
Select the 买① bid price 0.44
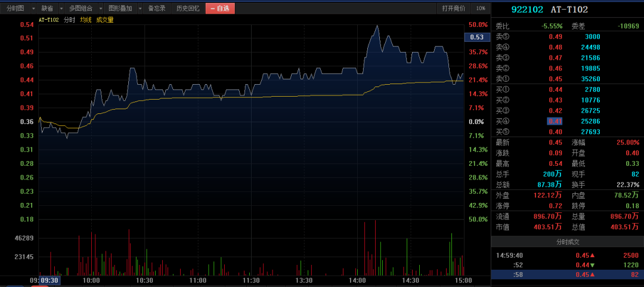tap(556, 90)
